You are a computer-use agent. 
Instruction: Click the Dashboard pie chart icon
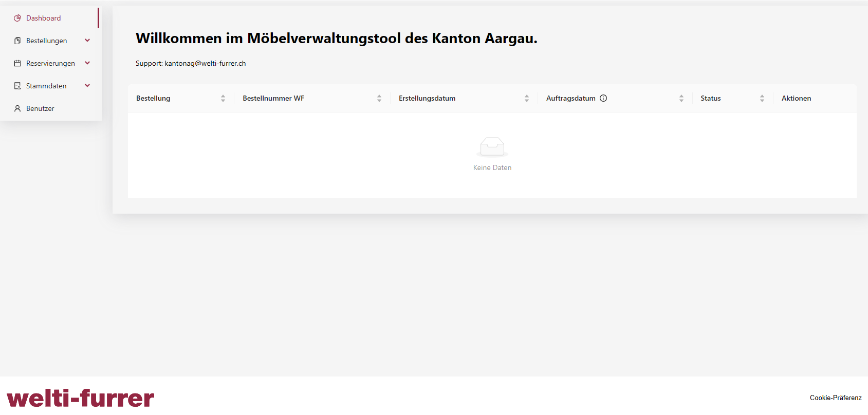(x=17, y=18)
